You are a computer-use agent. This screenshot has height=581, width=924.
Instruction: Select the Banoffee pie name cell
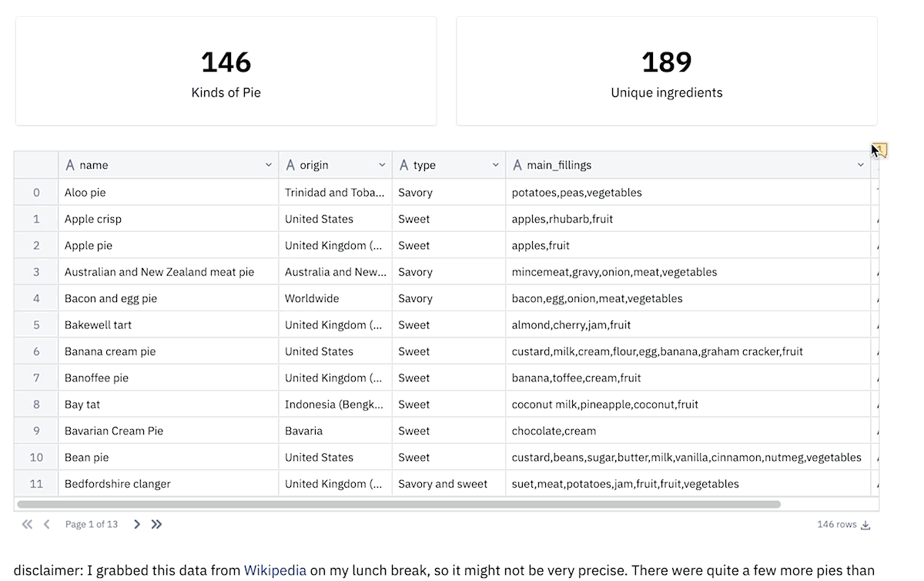pyautogui.click(x=169, y=378)
